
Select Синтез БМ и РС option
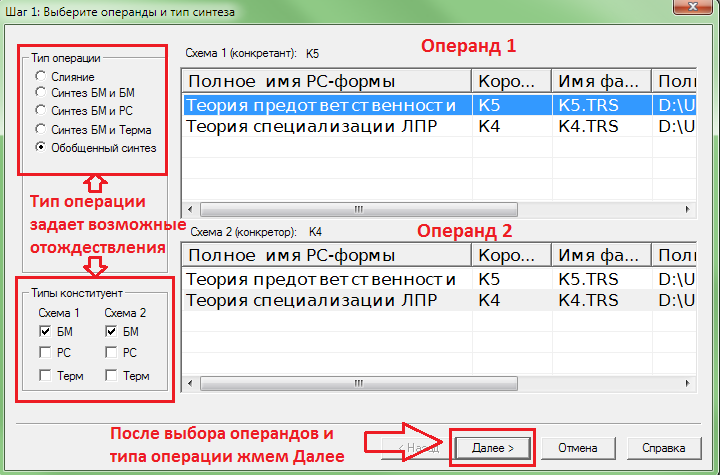(40, 112)
